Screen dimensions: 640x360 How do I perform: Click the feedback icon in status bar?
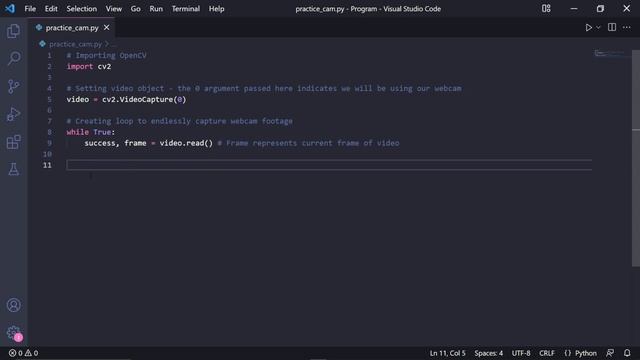[x=610, y=353]
